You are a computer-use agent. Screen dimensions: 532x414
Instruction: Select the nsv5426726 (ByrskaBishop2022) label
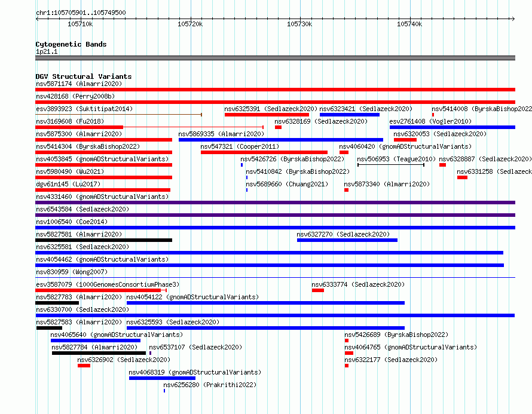coord(292,159)
